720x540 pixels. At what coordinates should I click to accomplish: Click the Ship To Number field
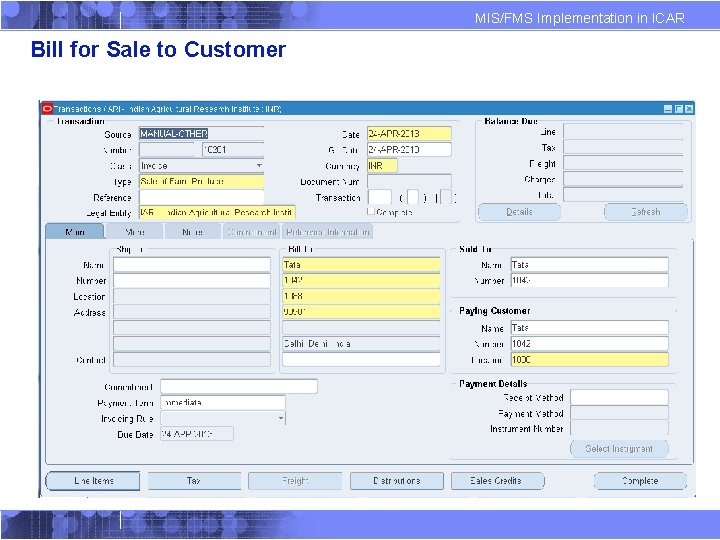pos(192,281)
